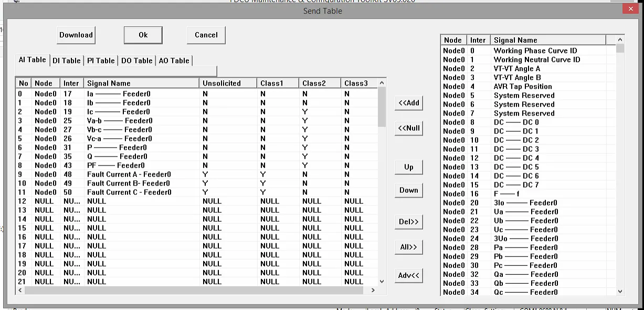This screenshot has width=644, height=310.
Task: Click the left table's horizontal scroll left arrow
Action: click(20, 290)
